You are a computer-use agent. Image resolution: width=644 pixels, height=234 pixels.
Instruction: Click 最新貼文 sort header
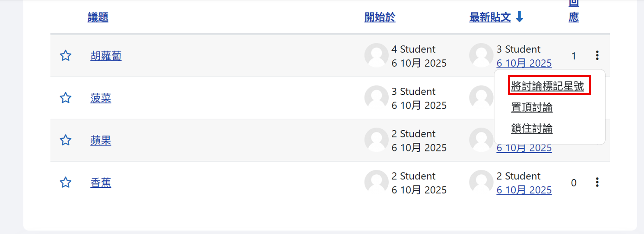tap(490, 17)
